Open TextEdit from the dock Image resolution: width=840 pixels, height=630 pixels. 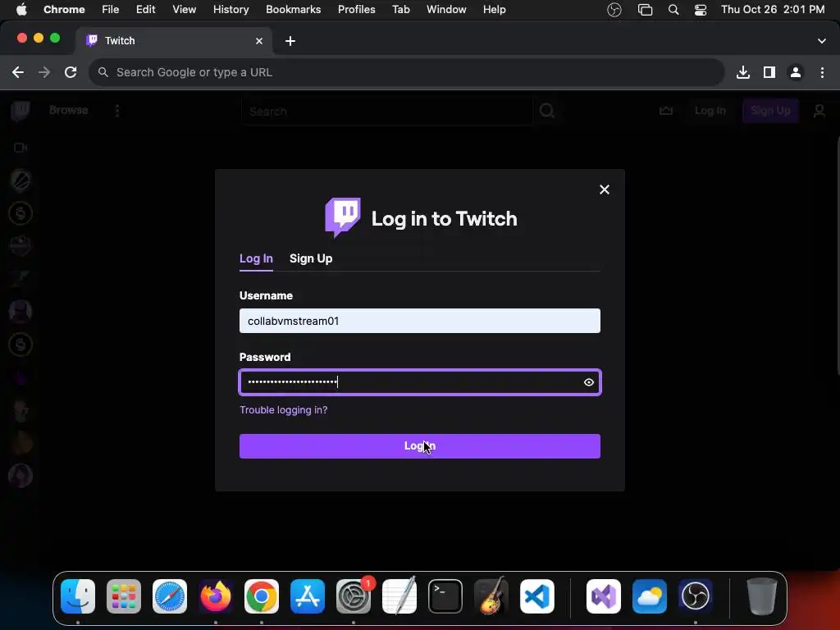click(x=399, y=596)
